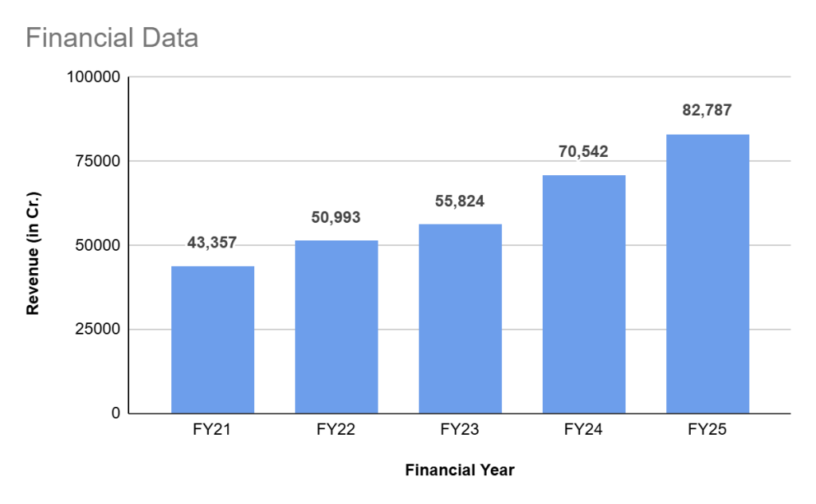Click the FY23 x-axis label
Viewport: 816px width, 504px height.
tap(460, 430)
